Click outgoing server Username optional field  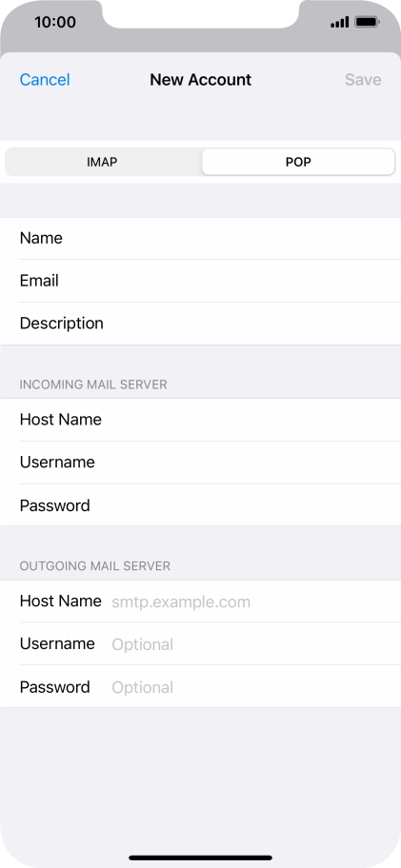200,643
